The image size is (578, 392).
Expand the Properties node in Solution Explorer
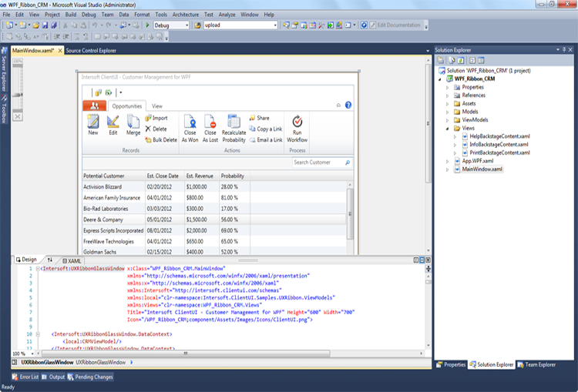447,87
